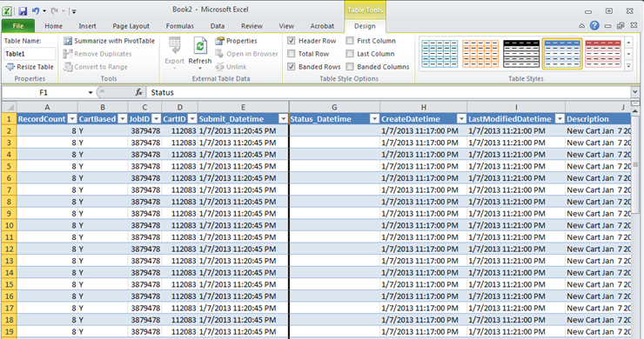This screenshot has width=644, height=339.
Task: Open Customize Quick Access Toolbar dropdown
Action: click(74, 11)
